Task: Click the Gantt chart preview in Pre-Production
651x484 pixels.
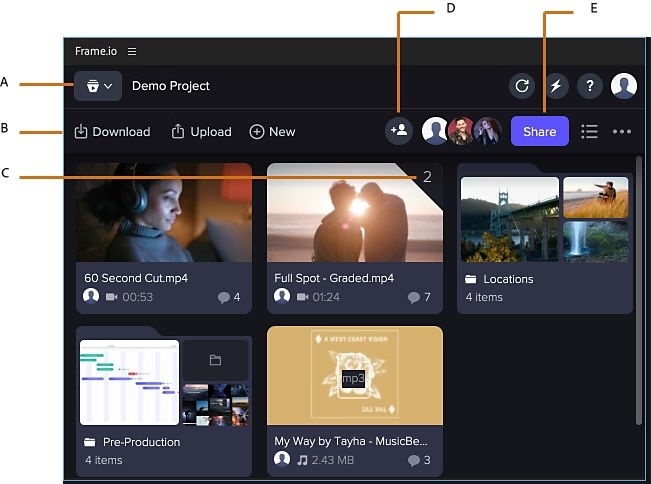Action: pyautogui.click(x=130, y=383)
